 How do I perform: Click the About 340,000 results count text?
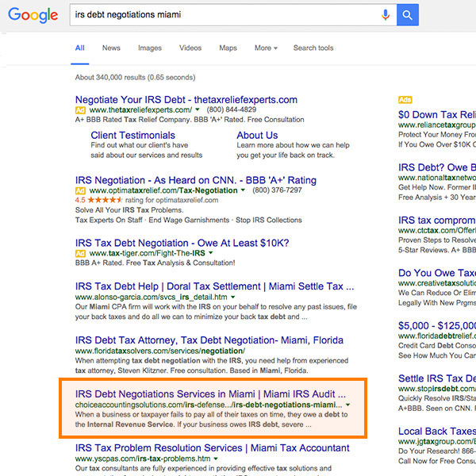(x=135, y=78)
